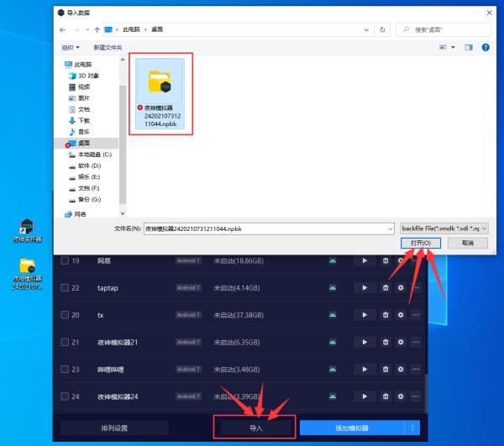
Task: Expand the backfile File type dropdown
Action: 444,228
